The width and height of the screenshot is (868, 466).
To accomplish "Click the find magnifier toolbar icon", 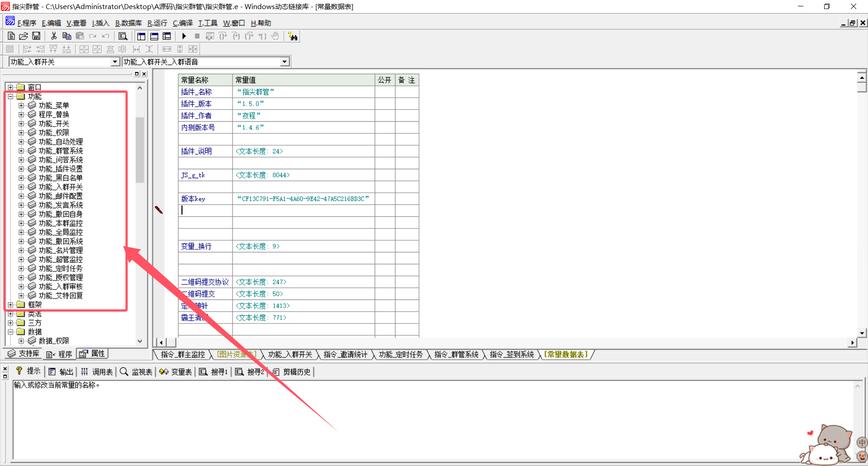I will (x=123, y=36).
